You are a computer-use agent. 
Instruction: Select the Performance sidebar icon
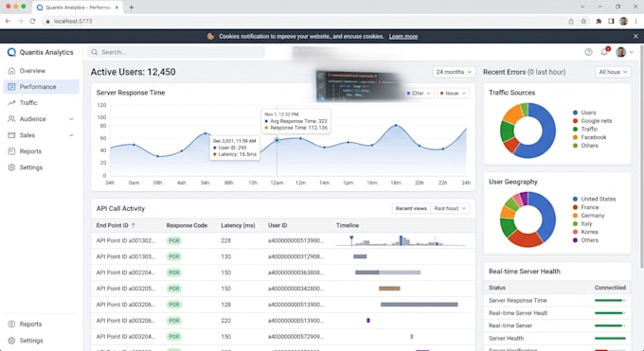[11, 87]
